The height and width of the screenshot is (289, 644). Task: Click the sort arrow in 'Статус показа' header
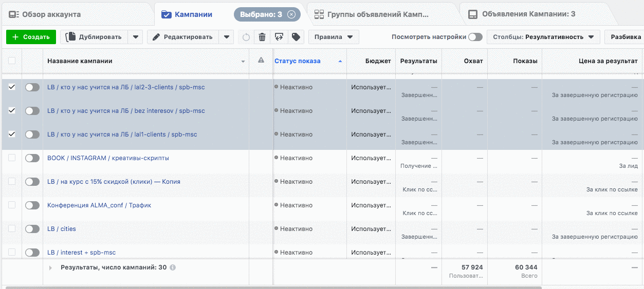click(x=340, y=61)
